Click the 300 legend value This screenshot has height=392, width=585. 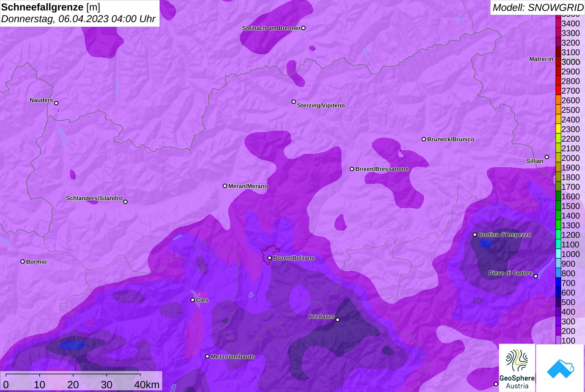[568, 321]
